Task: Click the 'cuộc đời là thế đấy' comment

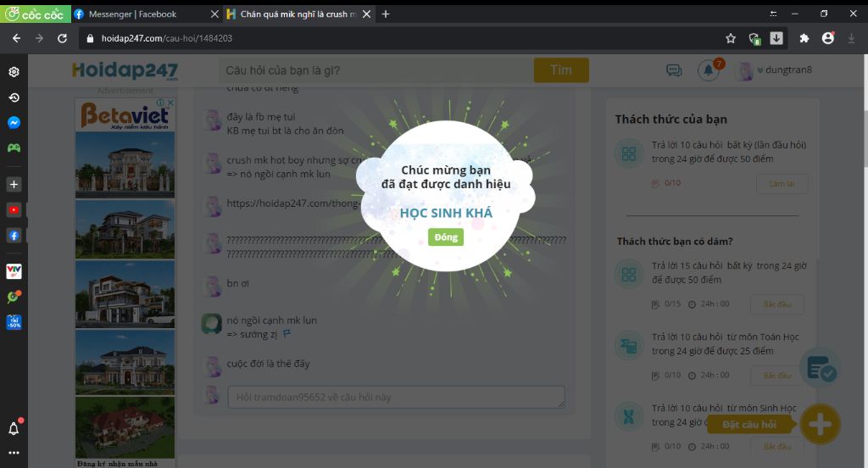Action: point(268,364)
